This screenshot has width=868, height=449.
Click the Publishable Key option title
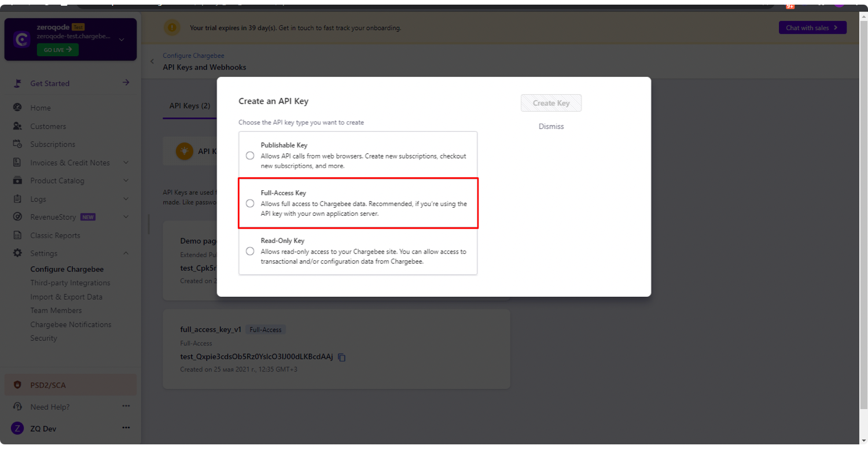284,145
